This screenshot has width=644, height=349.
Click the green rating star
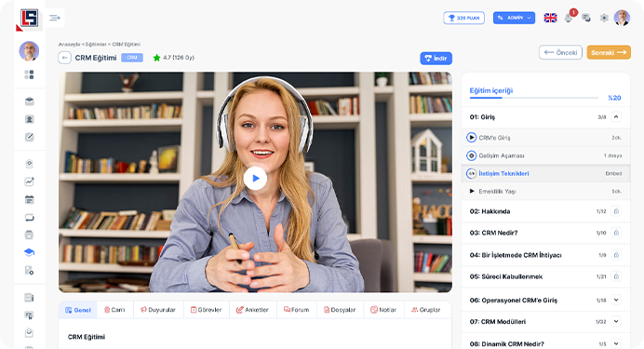coord(156,58)
